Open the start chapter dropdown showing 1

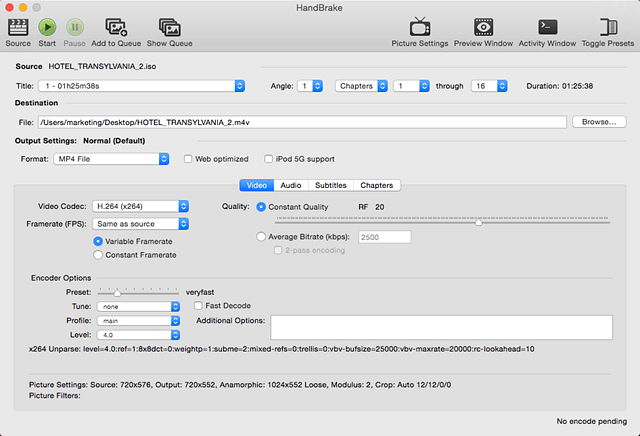pos(411,86)
